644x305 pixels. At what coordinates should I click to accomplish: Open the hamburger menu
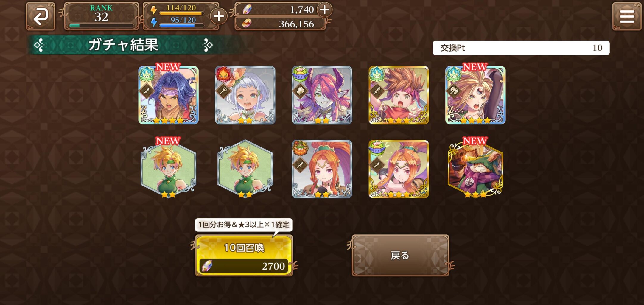coord(627,16)
